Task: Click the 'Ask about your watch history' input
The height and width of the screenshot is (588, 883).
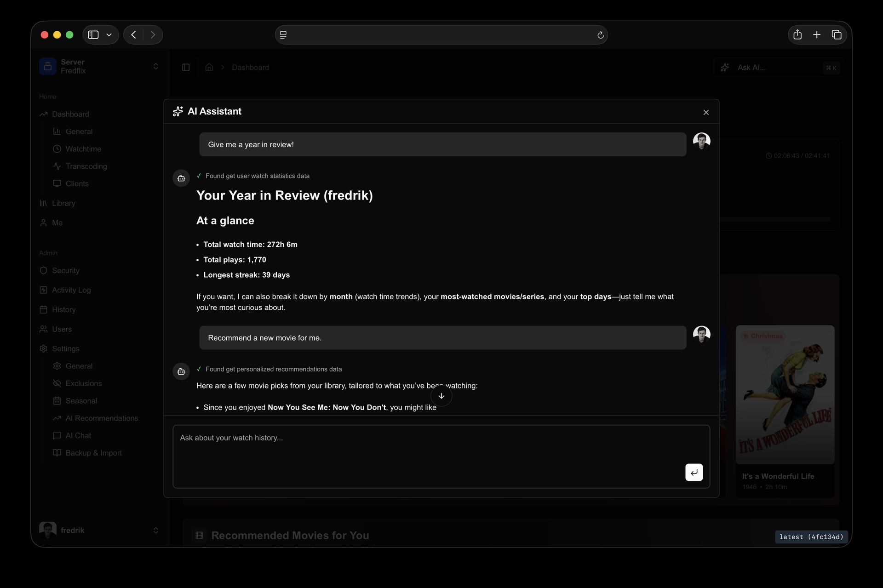Action: tap(441, 456)
